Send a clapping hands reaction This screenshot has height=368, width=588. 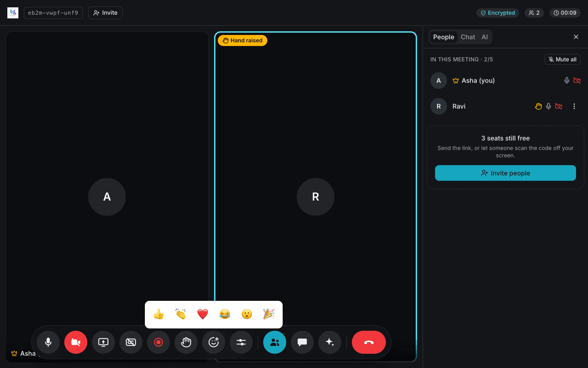click(181, 314)
